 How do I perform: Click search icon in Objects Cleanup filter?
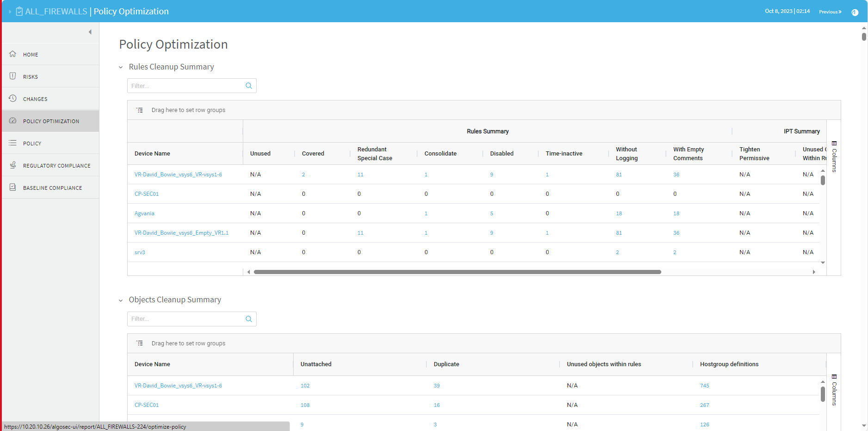[249, 319]
